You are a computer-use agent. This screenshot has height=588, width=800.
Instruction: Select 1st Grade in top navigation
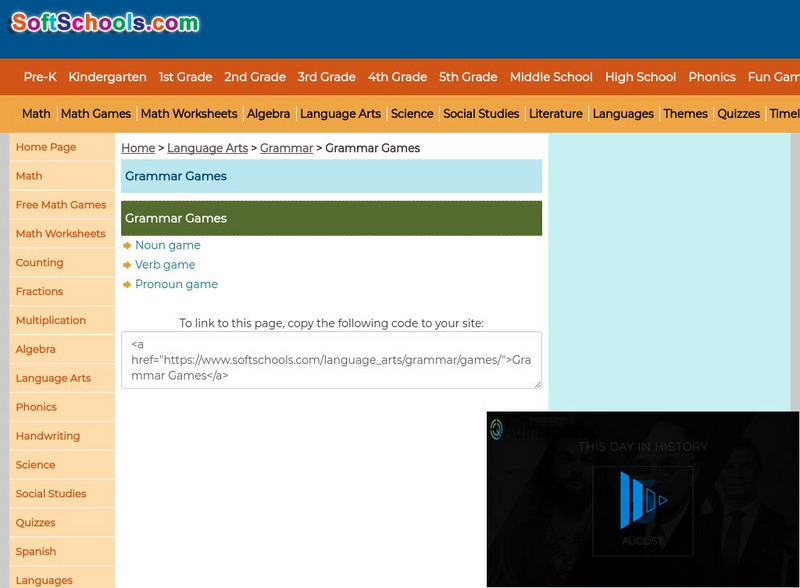point(185,77)
